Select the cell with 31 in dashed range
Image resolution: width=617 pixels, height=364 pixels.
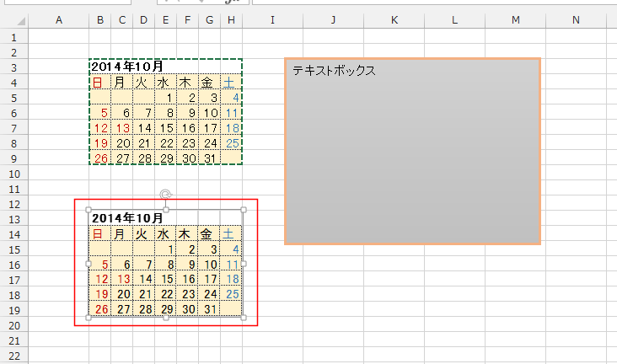tap(209, 158)
